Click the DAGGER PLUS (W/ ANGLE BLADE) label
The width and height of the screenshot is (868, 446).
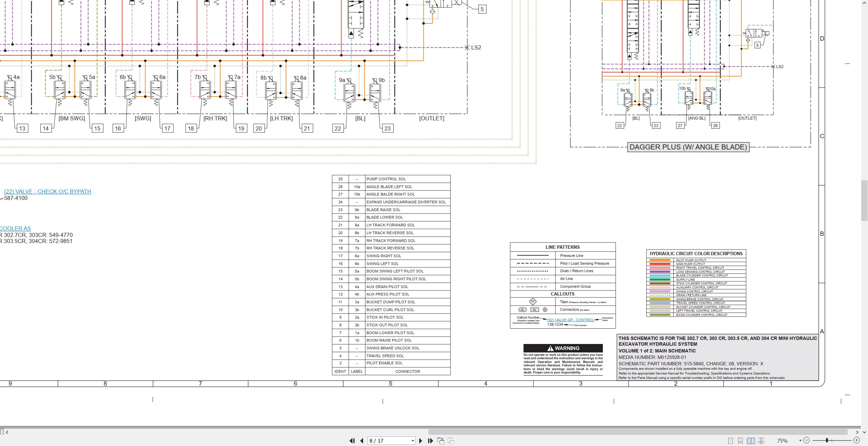coord(688,147)
